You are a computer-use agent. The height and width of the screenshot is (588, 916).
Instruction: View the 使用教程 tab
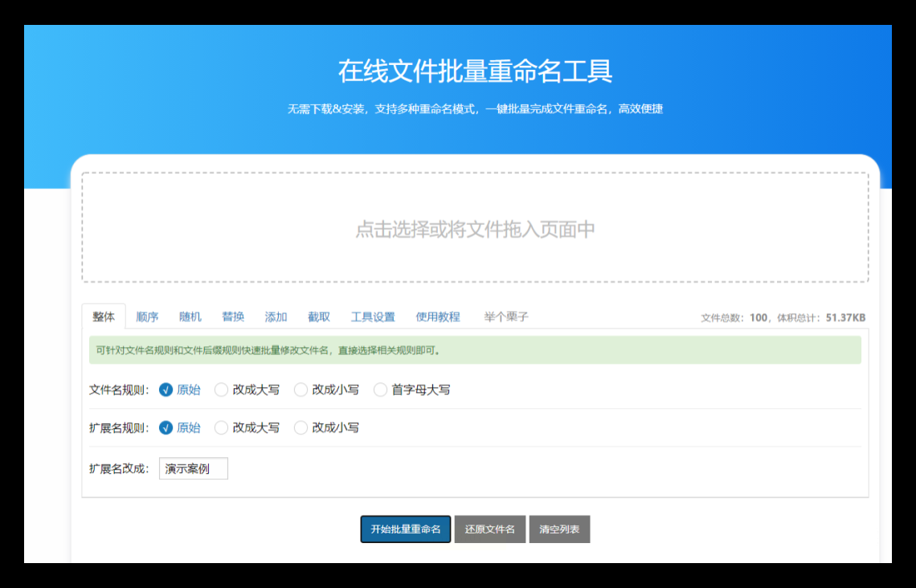(438, 316)
